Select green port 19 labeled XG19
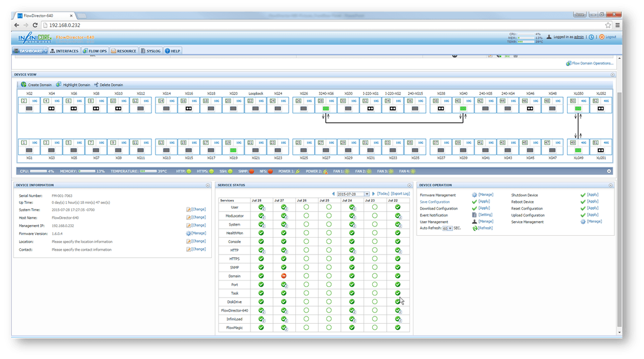644x359 pixels. click(232, 150)
